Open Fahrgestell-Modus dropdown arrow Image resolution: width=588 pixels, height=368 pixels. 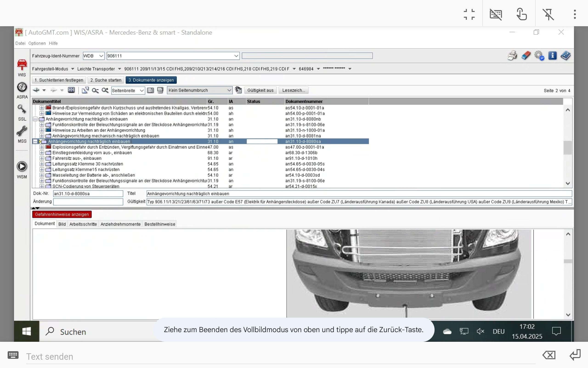[x=72, y=69]
